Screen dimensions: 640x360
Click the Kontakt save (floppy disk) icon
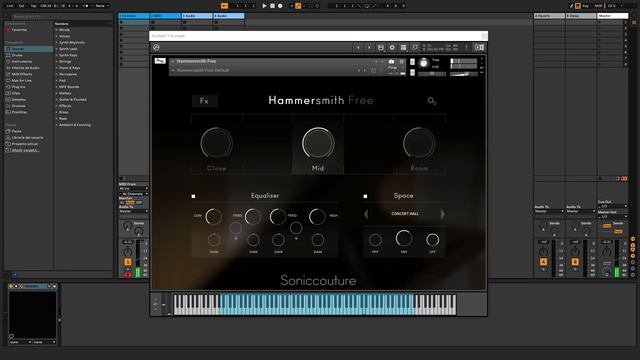[x=380, y=47]
